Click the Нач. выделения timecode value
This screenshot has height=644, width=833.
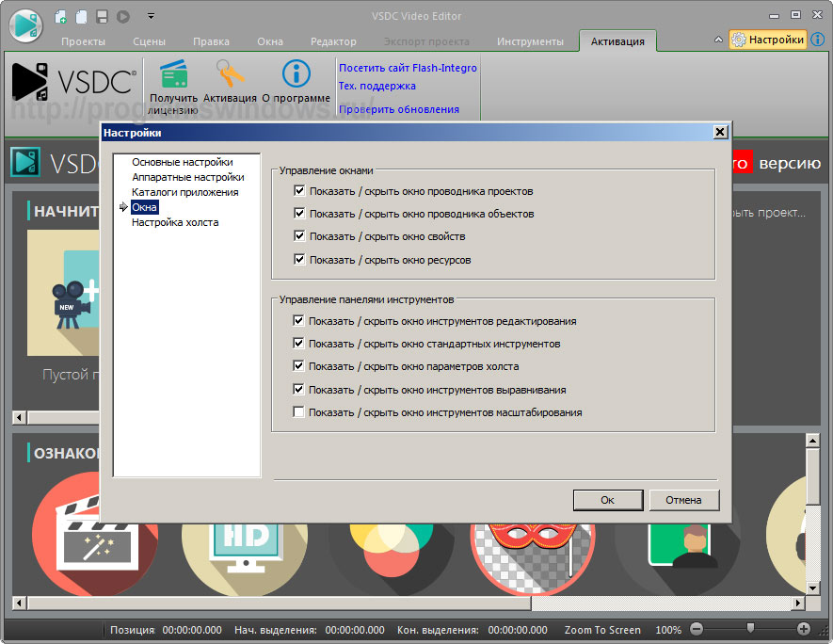pyautogui.click(x=355, y=630)
